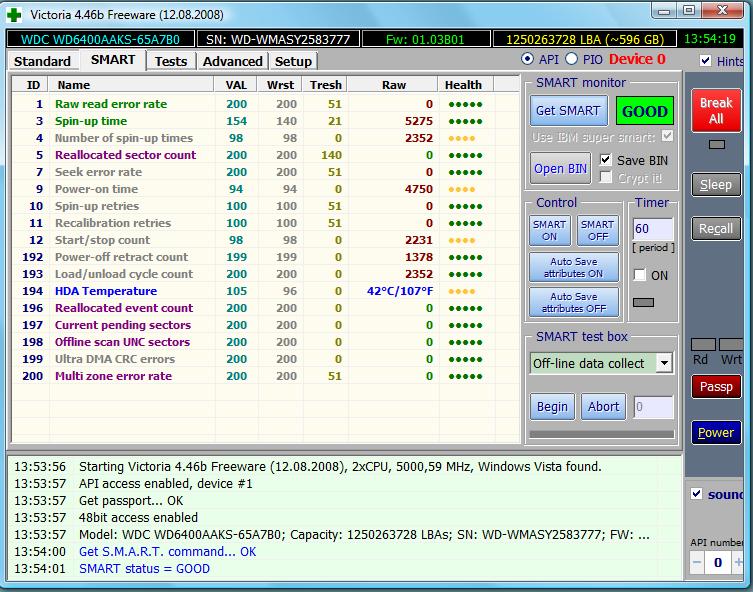Click the firmware Fw: 01.03B01 field
This screenshot has height=592, width=753.
coord(425,39)
